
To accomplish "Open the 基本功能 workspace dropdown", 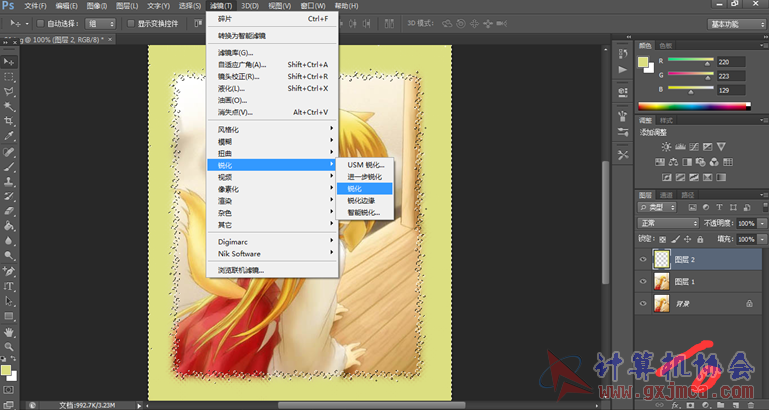I will (737, 24).
